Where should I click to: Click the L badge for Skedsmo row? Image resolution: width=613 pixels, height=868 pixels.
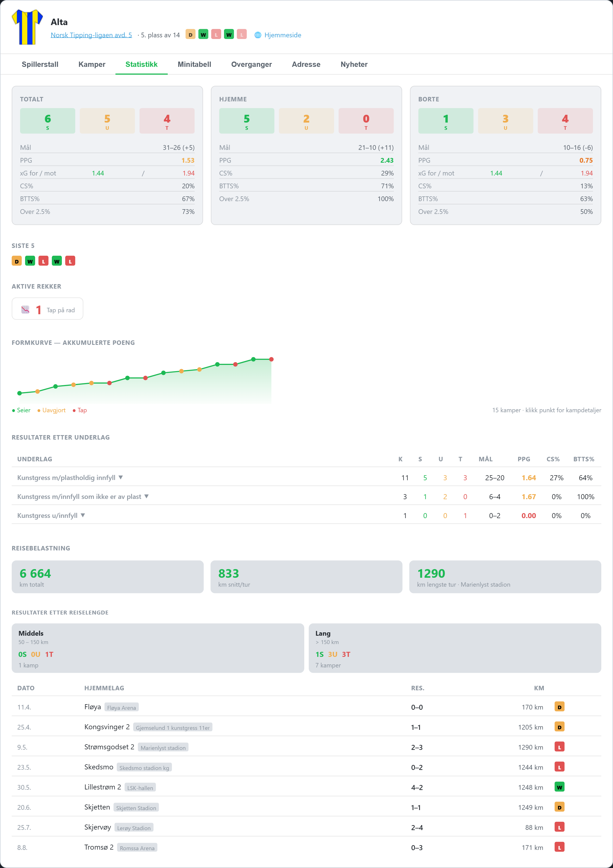(559, 767)
